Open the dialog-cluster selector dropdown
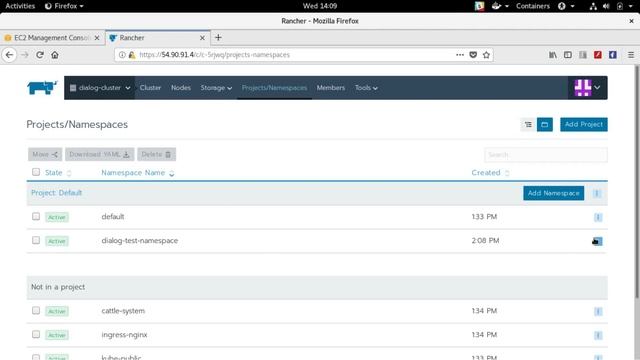Viewport: 640px width, 360px height. [100, 88]
